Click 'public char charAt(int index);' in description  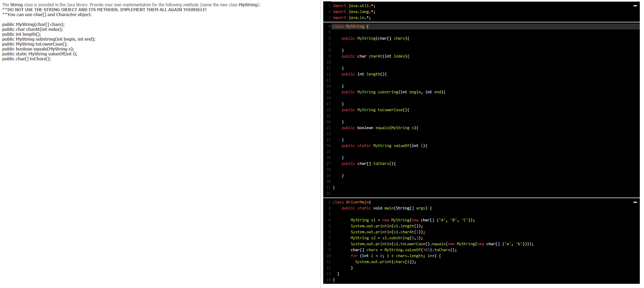coord(33,29)
